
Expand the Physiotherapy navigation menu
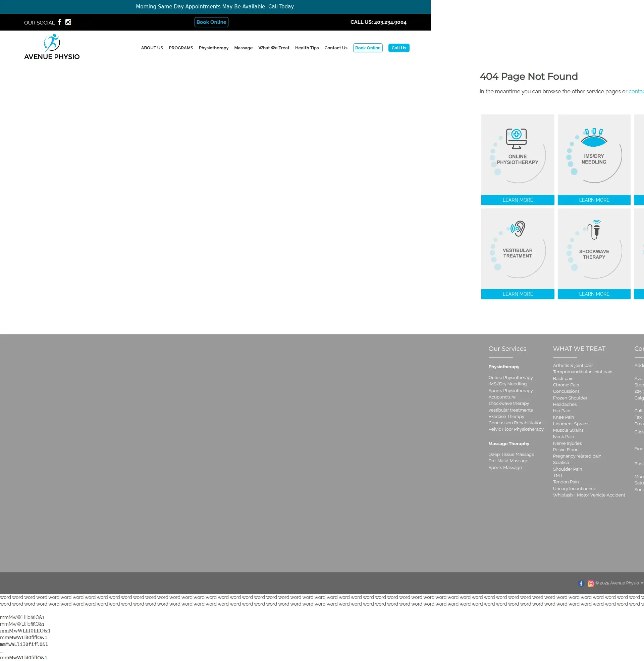click(x=213, y=48)
